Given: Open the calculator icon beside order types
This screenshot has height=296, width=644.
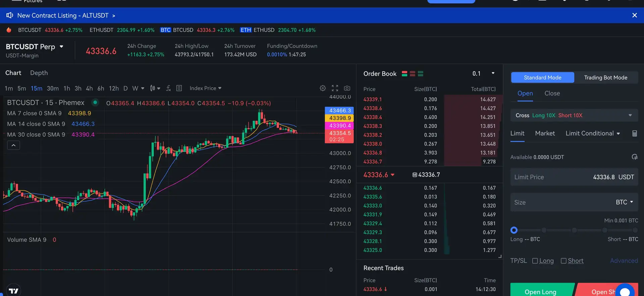Looking at the screenshot, I should click(x=634, y=133).
